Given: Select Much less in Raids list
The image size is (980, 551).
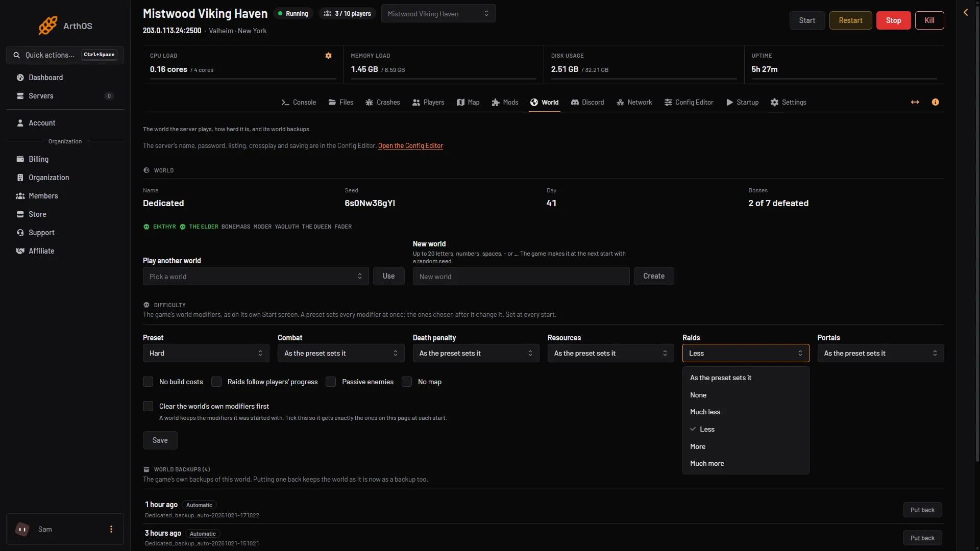Looking at the screenshot, I should (746, 412).
